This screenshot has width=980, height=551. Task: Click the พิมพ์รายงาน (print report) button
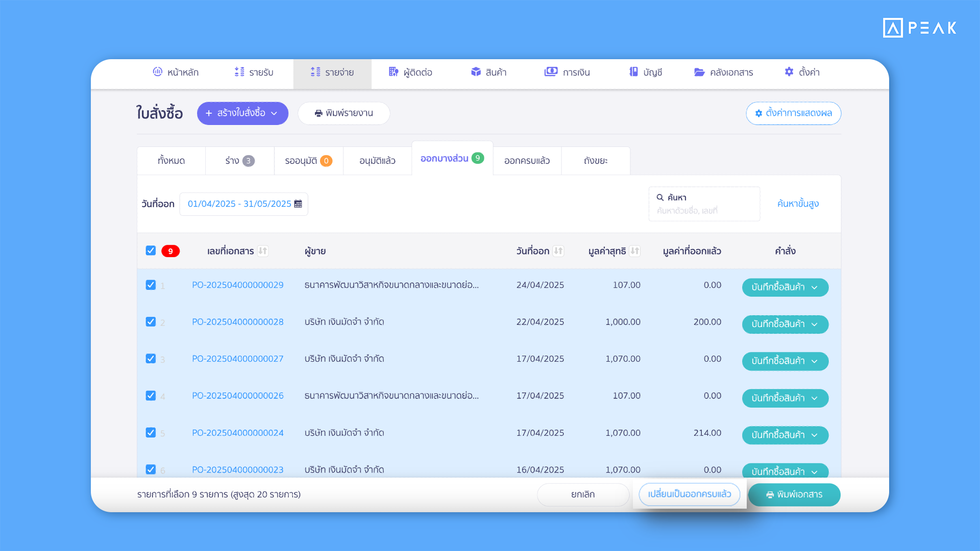pos(344,113)
